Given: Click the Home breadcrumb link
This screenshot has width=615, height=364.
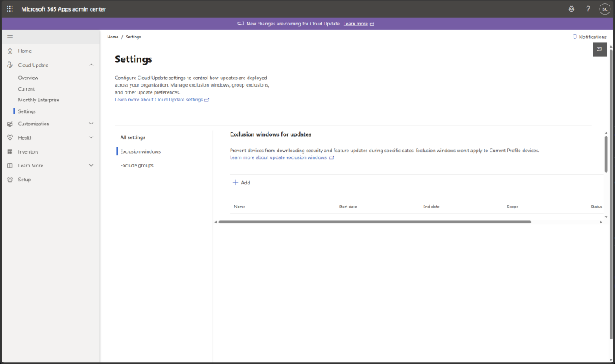Looking at the screenshot, I should 112,37.
